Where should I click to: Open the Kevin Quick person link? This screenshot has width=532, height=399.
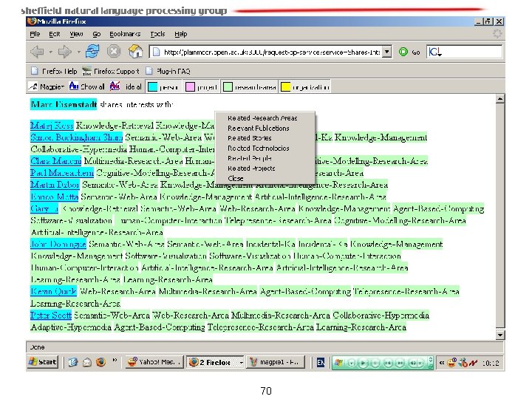(54, 291)
